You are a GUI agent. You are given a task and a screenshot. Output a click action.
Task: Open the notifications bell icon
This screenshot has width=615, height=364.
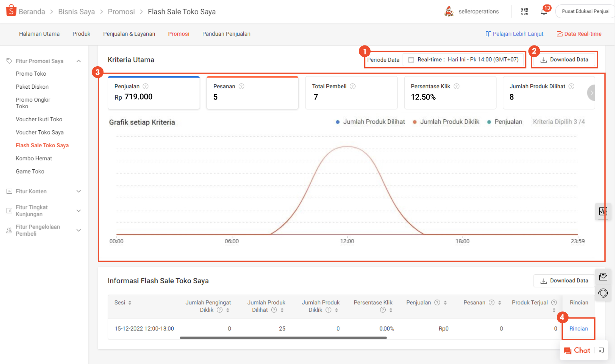544,12
